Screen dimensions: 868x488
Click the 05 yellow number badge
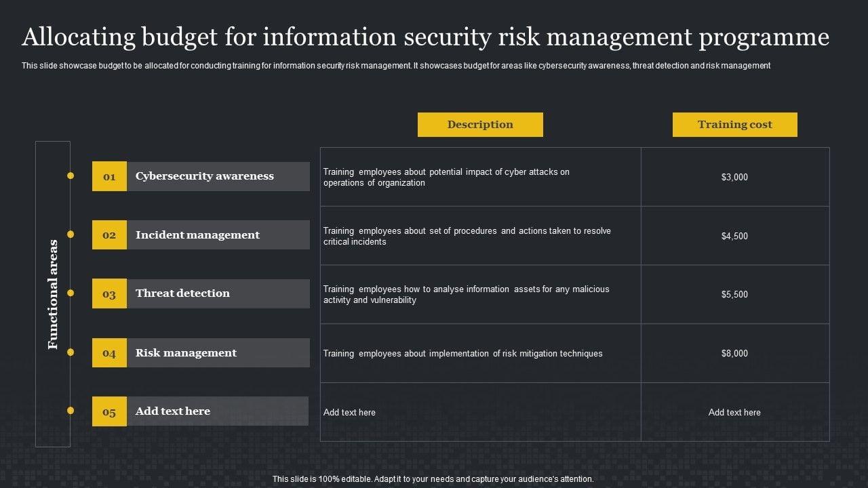pyautogui.click(x=109, y=412)
